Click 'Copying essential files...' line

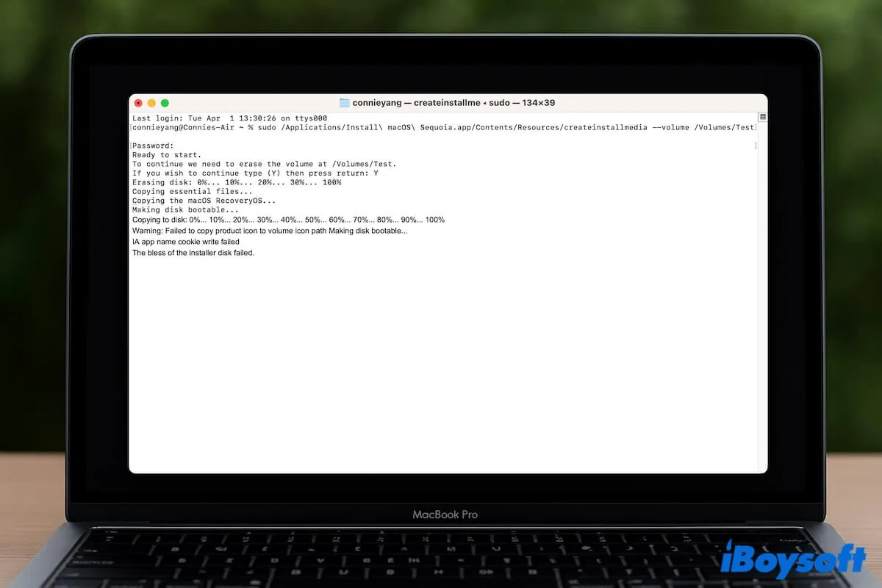click(192, 192)
